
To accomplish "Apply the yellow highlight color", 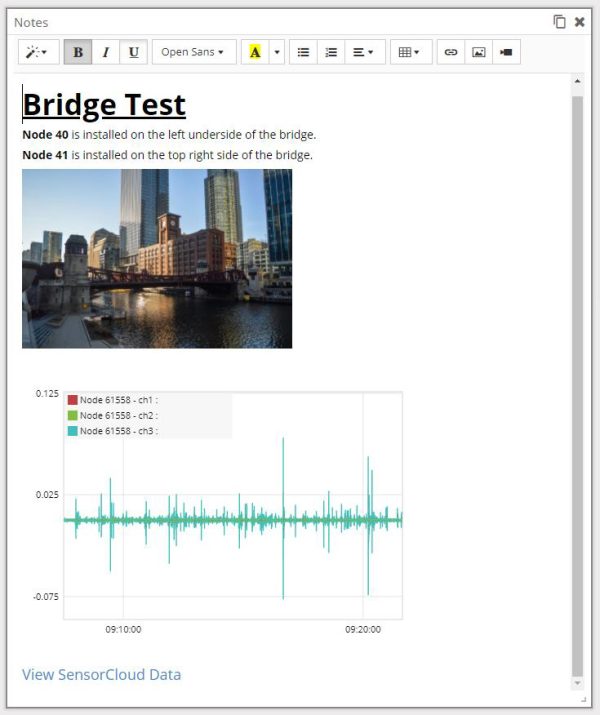I will 255,52.
